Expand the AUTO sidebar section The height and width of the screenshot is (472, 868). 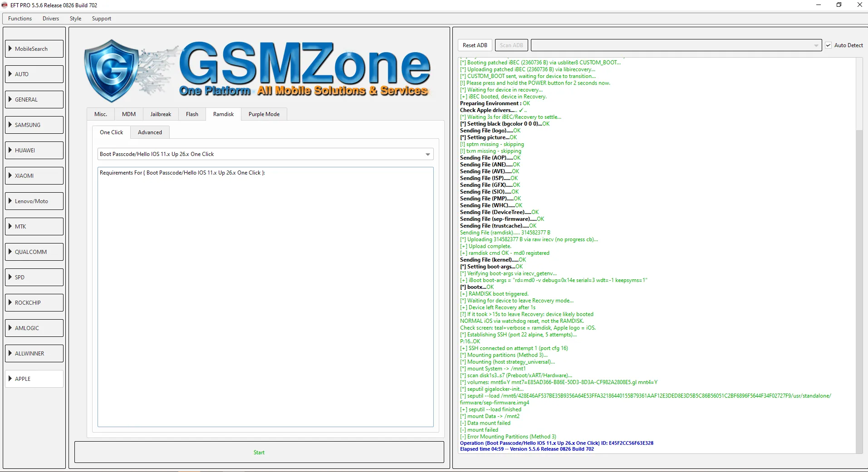click(x=34, y=74)
